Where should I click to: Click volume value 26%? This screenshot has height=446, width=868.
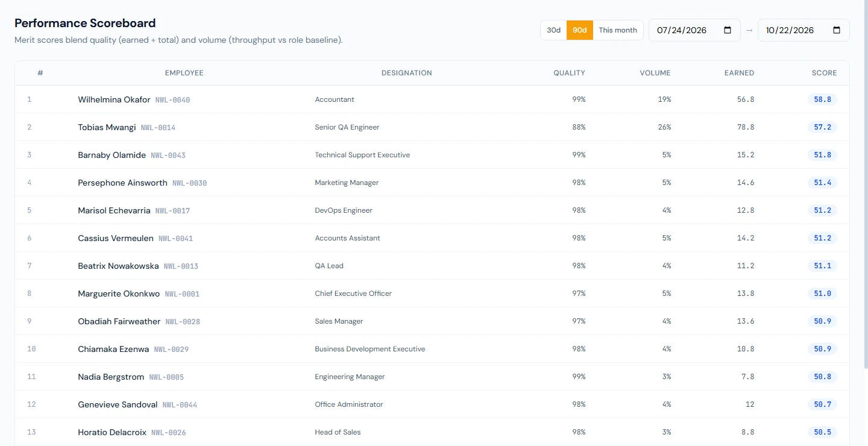click(x=664, y=127)
